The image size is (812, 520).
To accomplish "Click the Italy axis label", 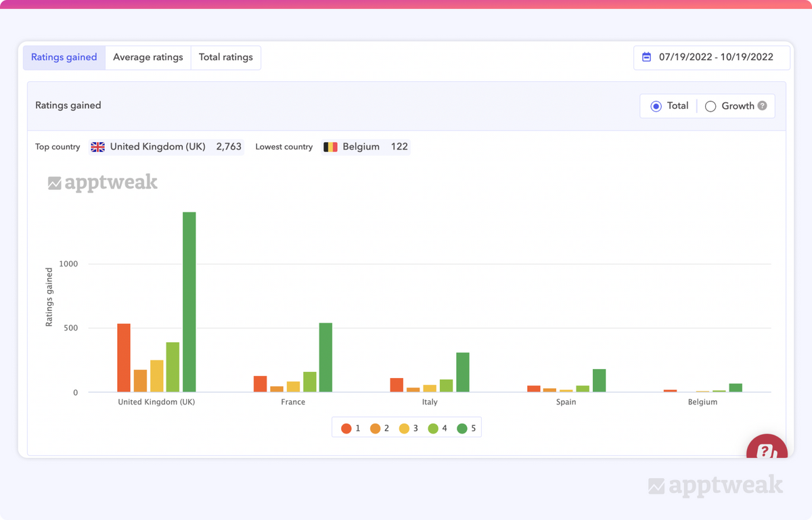I will point(430,402).
